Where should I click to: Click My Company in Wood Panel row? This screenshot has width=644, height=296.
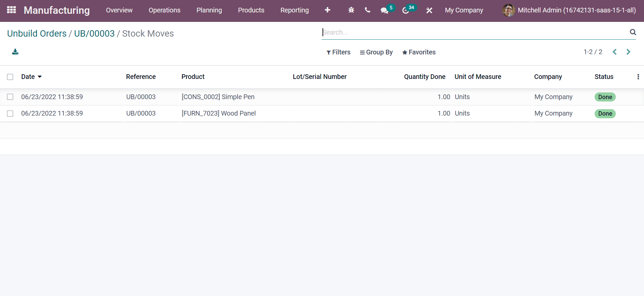click(x=553, y=113)
